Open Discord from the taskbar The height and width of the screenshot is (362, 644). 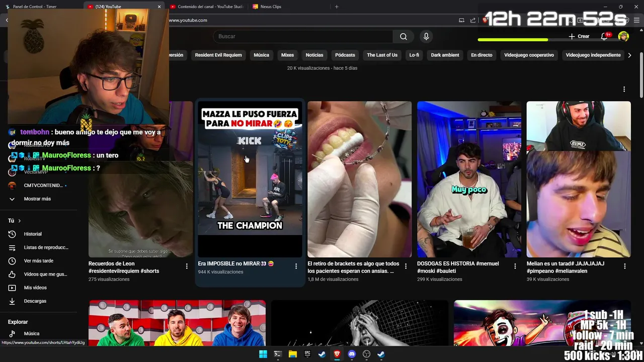coord(352,354)
